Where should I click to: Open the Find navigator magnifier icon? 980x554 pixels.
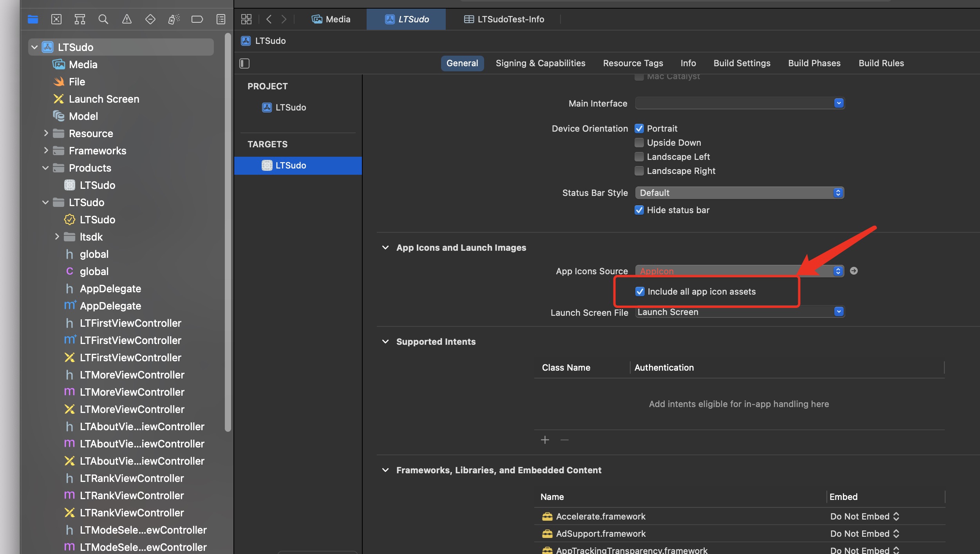[x=103, y=19]
